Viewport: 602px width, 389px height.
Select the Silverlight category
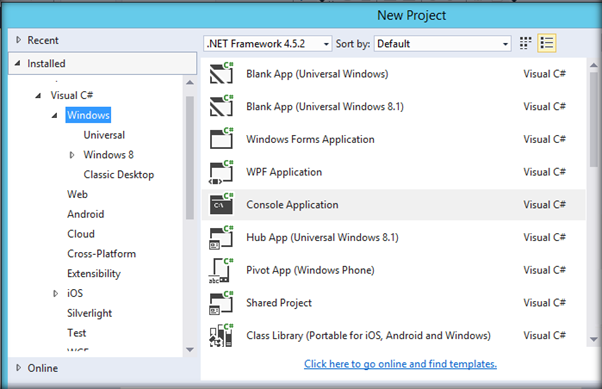[x=89, y=313]
